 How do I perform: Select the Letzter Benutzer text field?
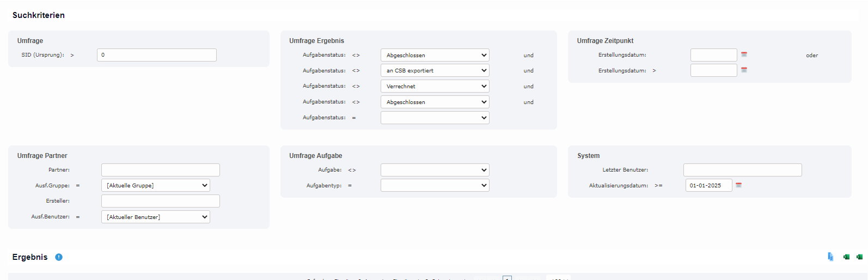click(742, 170)
